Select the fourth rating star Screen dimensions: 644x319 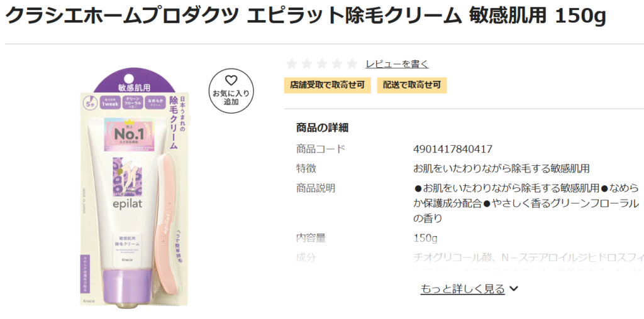(337, 64)
